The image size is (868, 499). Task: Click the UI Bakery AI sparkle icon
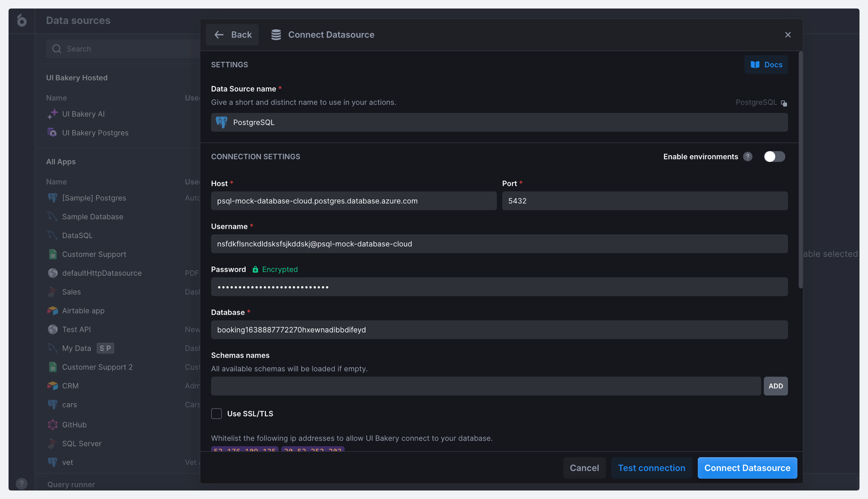coord(52,114)
